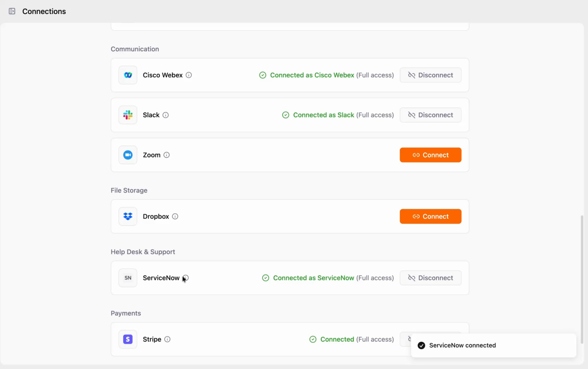
Task: Click the Zoom name label
Action: [152, 155]
